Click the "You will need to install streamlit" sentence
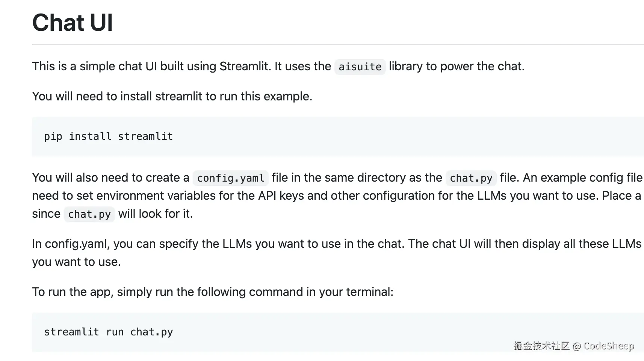The image size is (644, 361). 172,97
